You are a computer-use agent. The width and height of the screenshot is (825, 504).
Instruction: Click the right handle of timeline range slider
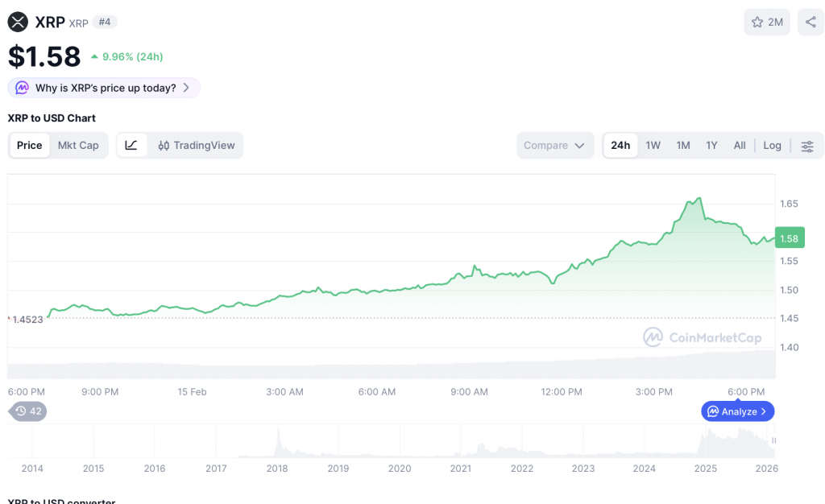[774, 440]
